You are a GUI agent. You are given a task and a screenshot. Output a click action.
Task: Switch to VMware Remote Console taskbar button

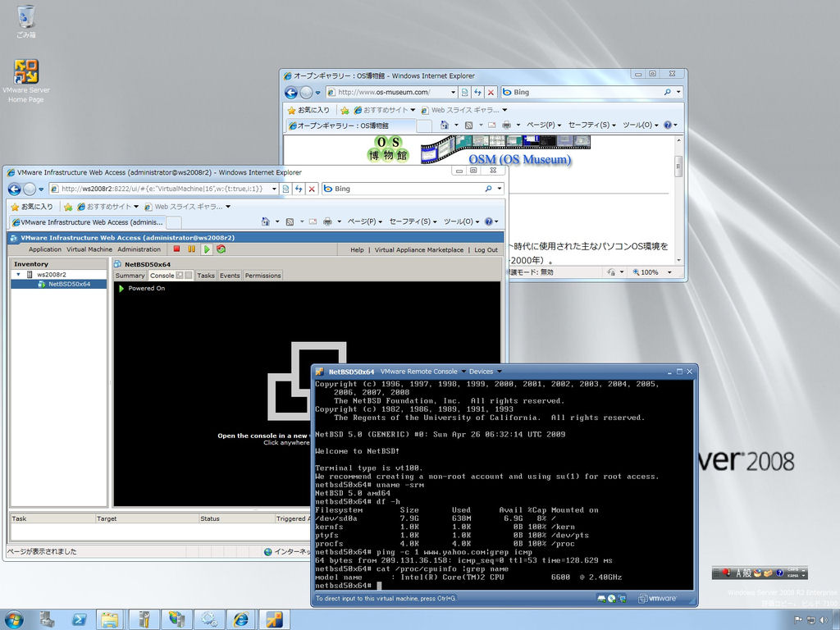point(274,619)
